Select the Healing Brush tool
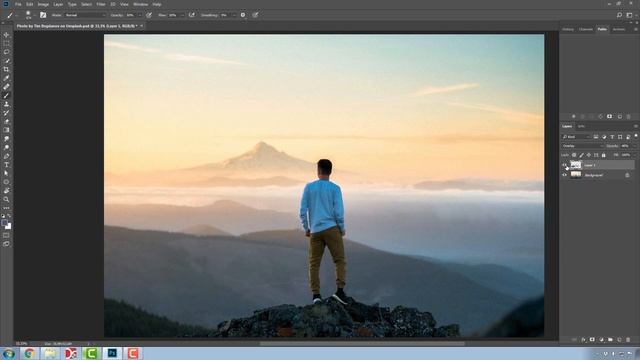640x360 pixels. 6,87
